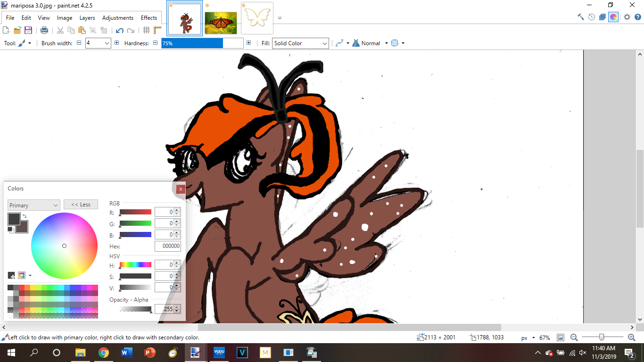
Task: Expand the Fill Solid Color dropdown
Action: coord(300,43)
